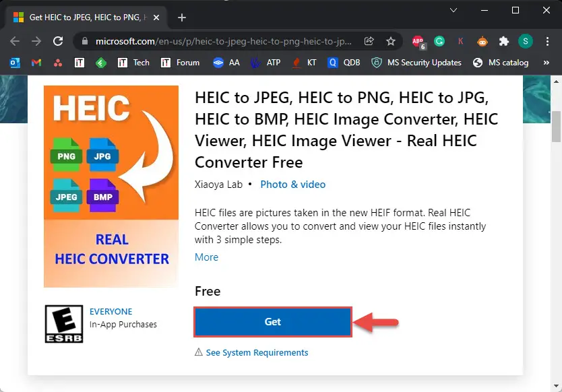Select the Get HEIC to JPEG tab
This screenshot has width=562, height=392.
click(x=86, y=18)
